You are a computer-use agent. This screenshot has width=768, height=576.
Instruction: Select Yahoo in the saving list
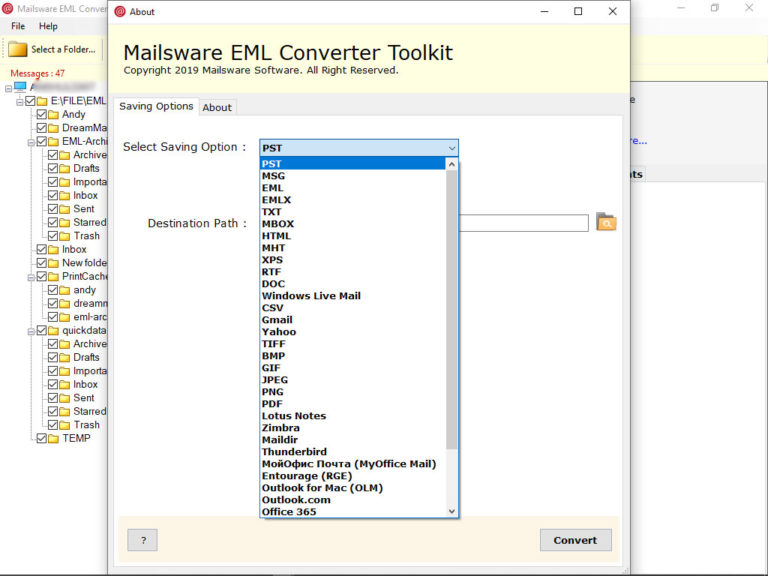[353, 332]
